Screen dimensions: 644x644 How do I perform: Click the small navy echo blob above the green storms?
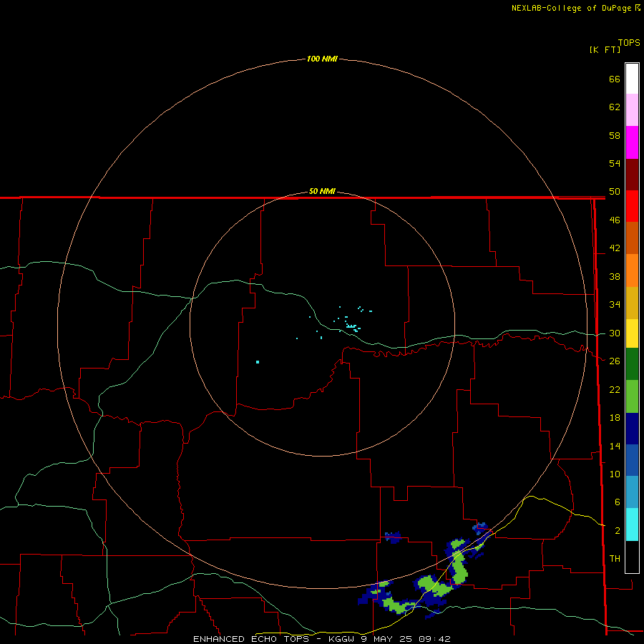[393, 537]
